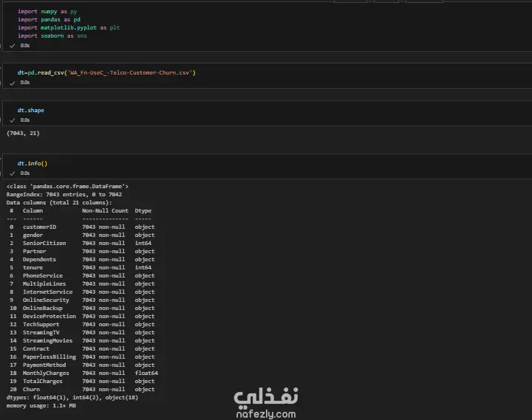Click the float64 dtype of MonthlyCharges
The image size is (532, 420).
pos(146,373)
